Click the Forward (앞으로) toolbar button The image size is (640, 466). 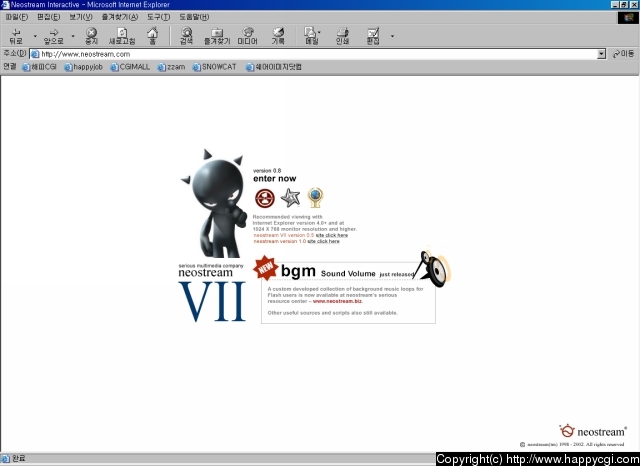(x=54, y=36)
